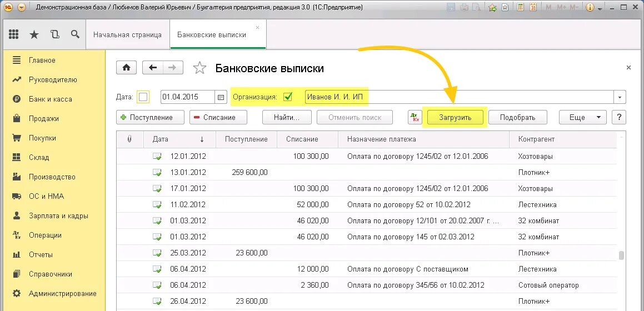Click the date field showing 01.04.2015

tap(188, 97)
